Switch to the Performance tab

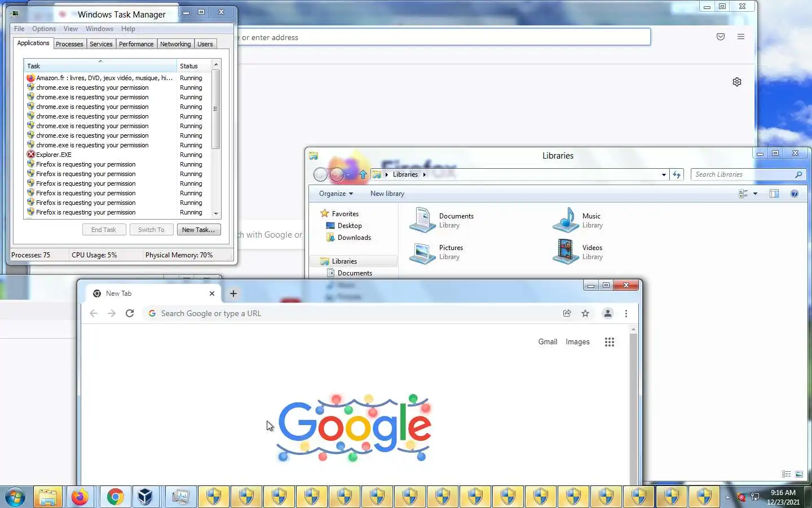pyautogui.click(x=136, y=44)
